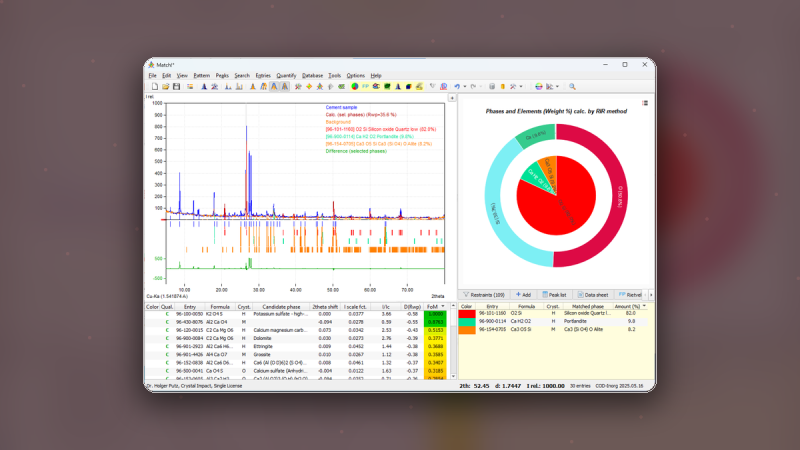
Task: Click the plus expander at diagram top-right
Action: click(452, 98)
